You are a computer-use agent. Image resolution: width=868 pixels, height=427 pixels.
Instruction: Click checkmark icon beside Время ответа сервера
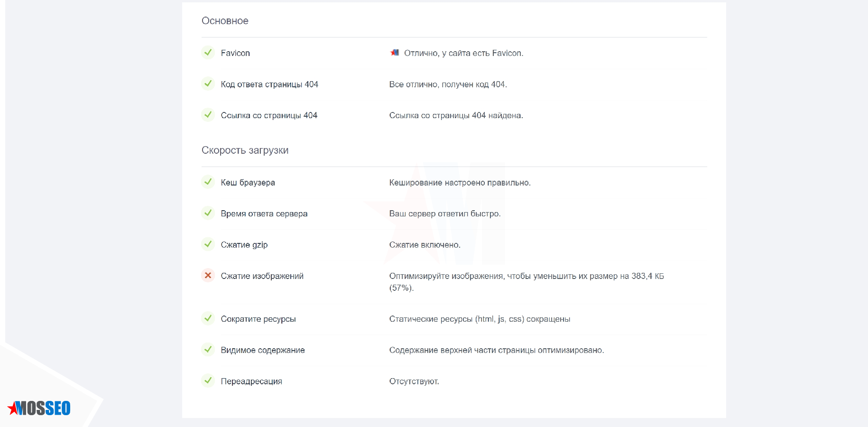(x=208, y=213)
